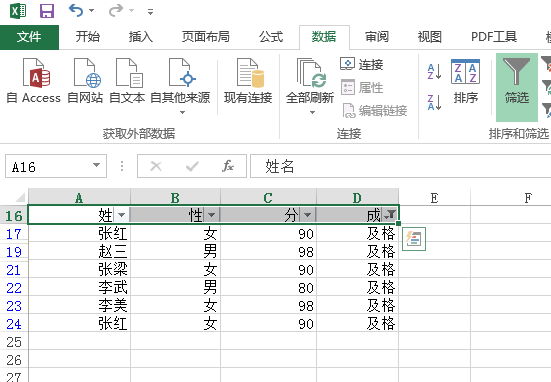Click the 全部刷新 icon
Viewport: 551px width, 382px height.
coord(310,73)
